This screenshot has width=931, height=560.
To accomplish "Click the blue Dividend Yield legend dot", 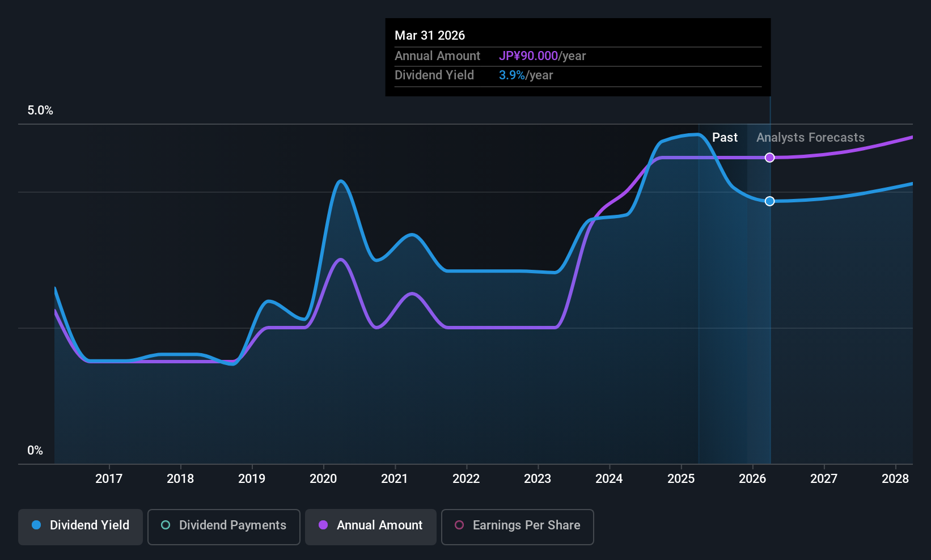I will (36, 525).
